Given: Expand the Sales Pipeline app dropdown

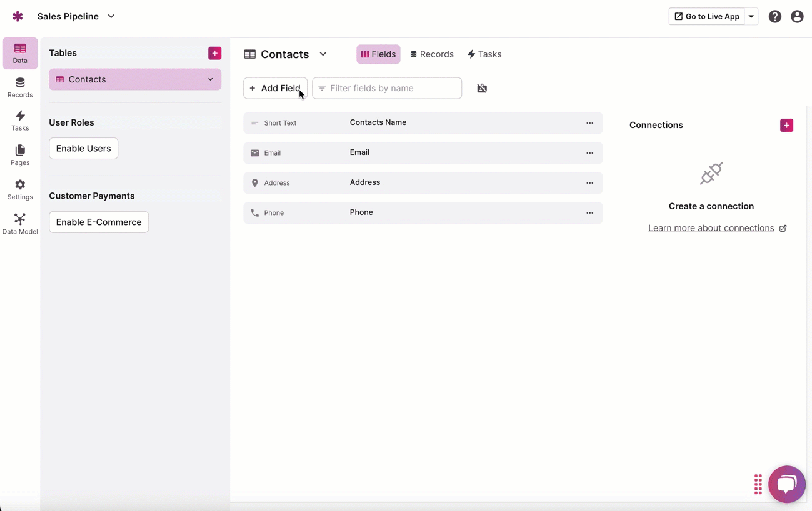Looking at the screenshot, I should 111,16.
